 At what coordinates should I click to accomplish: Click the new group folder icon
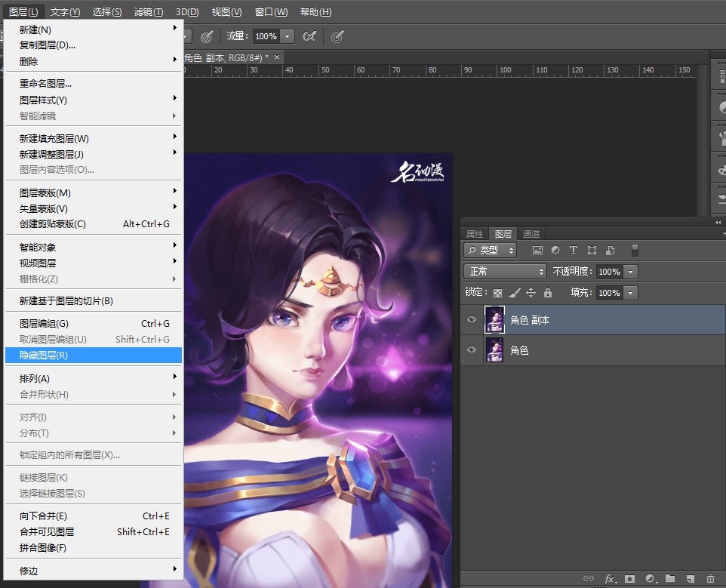(670, 579)
